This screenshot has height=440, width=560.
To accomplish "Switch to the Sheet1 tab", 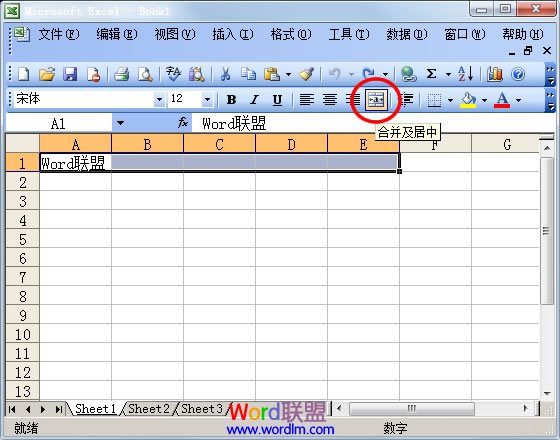I will [96, 409].
